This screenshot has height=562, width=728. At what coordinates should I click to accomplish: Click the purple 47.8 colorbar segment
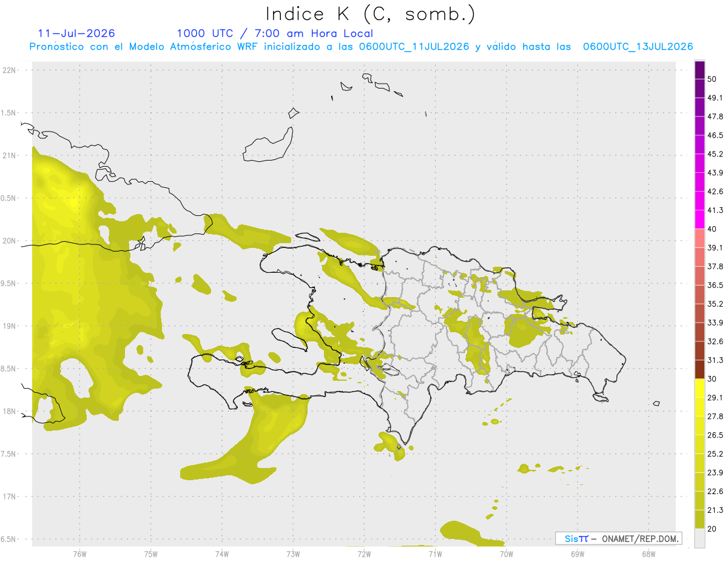click(699, 107)
